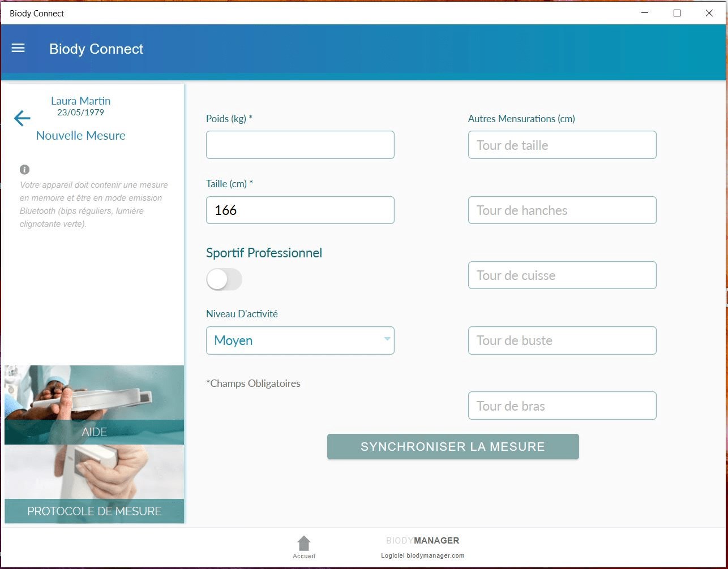Open the BIODYMANAGER logo link

[422, 540]
